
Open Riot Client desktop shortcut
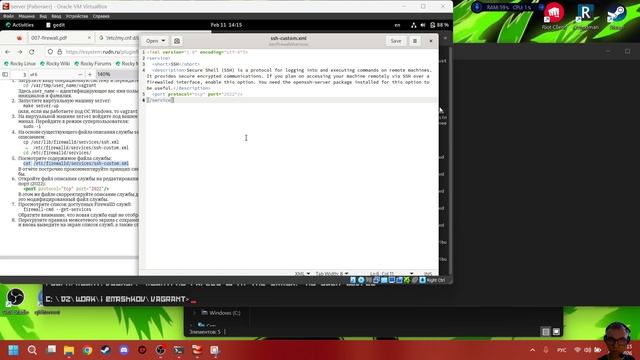pyautogui.click(x=553, y=16)
